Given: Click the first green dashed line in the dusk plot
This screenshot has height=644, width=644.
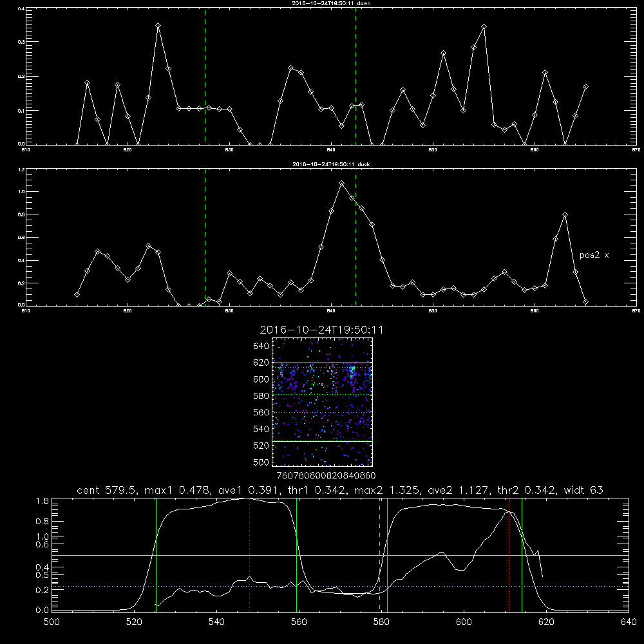Looking at the screenshot, I should [205, 237].
